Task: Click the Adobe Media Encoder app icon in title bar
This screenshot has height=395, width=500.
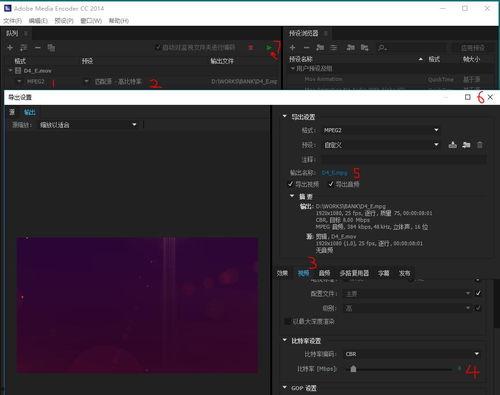Action: point(8,8)
